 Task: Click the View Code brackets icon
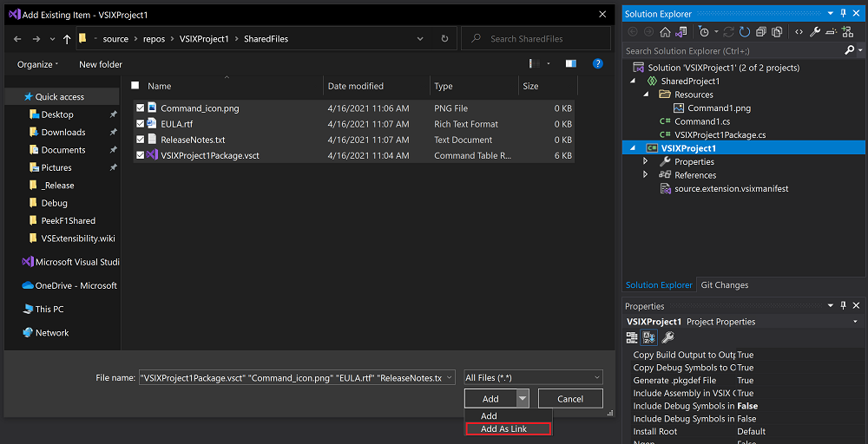[x=799, y=32]
